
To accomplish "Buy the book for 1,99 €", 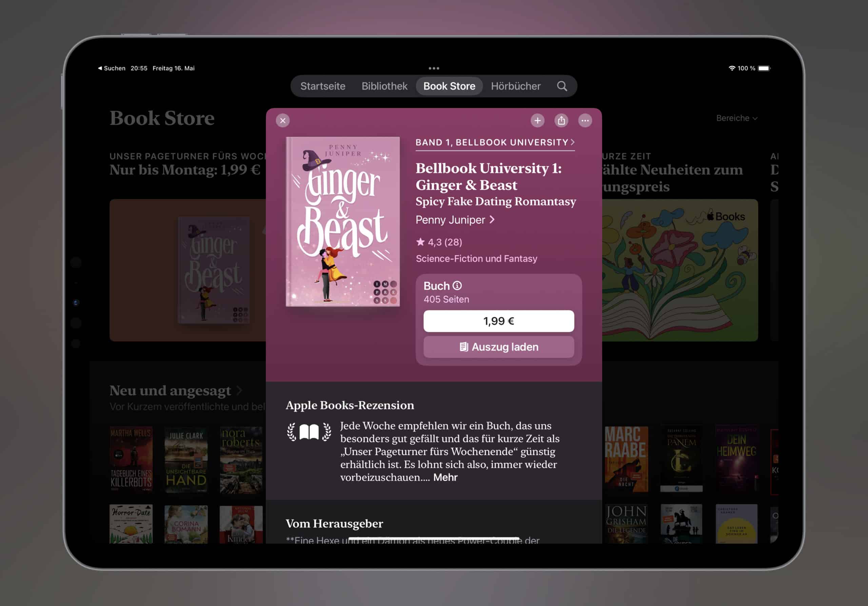I will [498, 321].
